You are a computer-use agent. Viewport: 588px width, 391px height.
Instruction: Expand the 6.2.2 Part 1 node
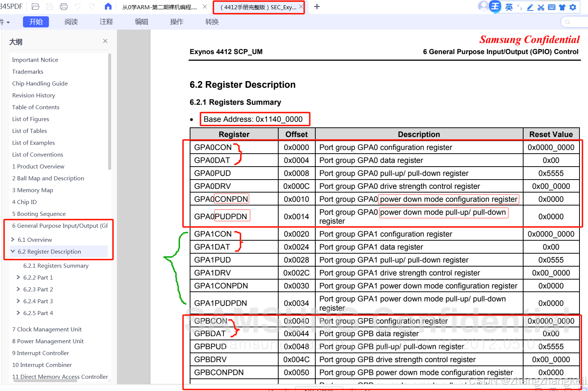[18, 277]
